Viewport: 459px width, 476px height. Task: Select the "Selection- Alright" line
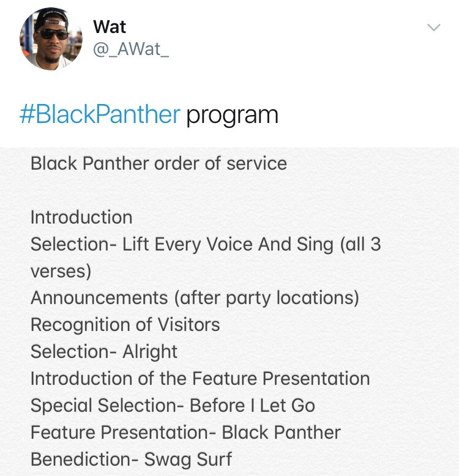tap(103, 352)
